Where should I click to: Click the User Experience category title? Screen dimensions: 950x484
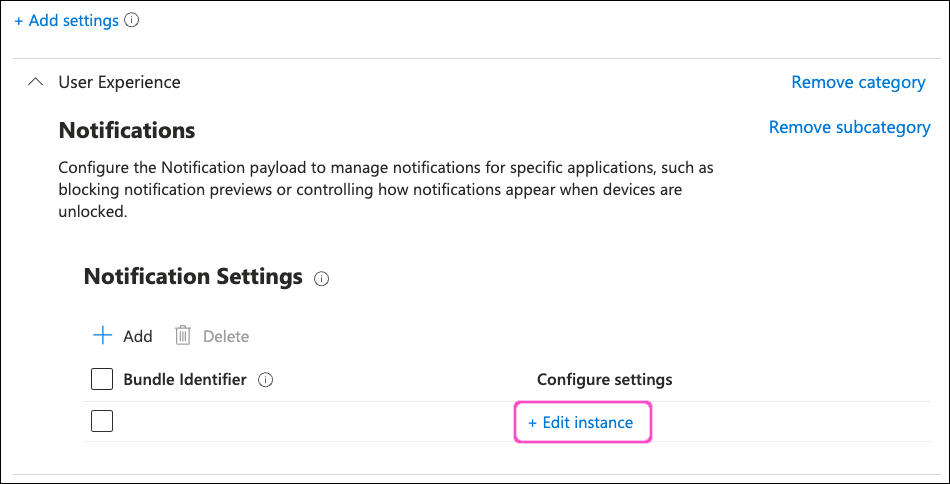pyautogui.click(x=120, y=82)
